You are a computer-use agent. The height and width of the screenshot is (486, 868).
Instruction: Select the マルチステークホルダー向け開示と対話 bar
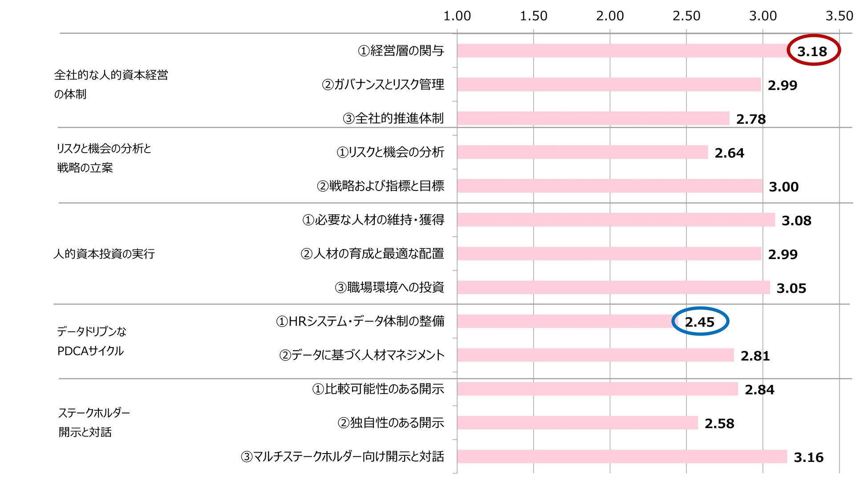click(622, 457)
